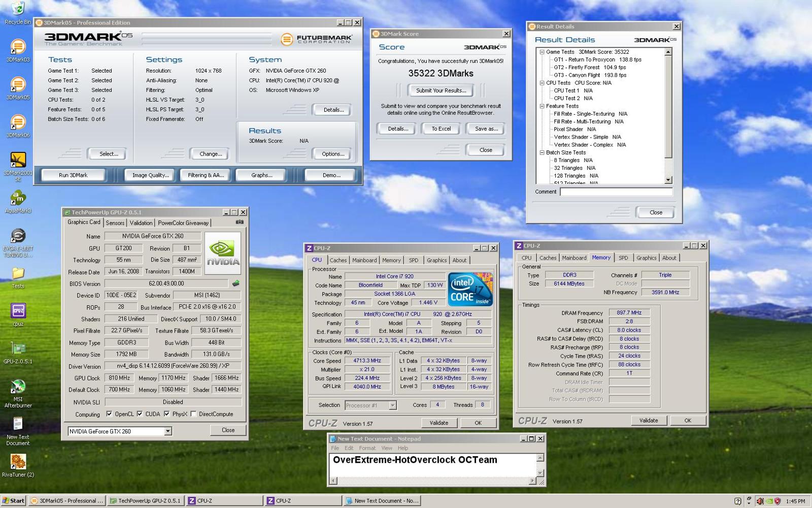Click the Filtering & AA... button
The width and height of the screenshot is (812, 508).
pos(206,175)
